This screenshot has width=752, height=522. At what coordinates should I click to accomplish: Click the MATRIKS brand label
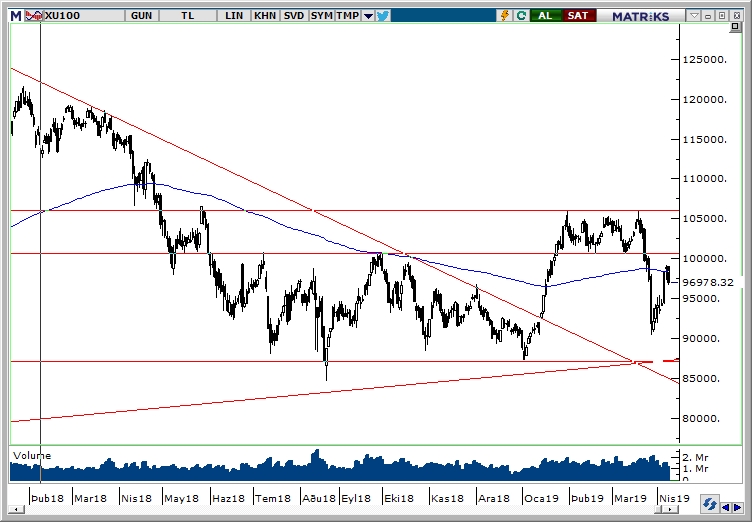[x=641, y=16]
